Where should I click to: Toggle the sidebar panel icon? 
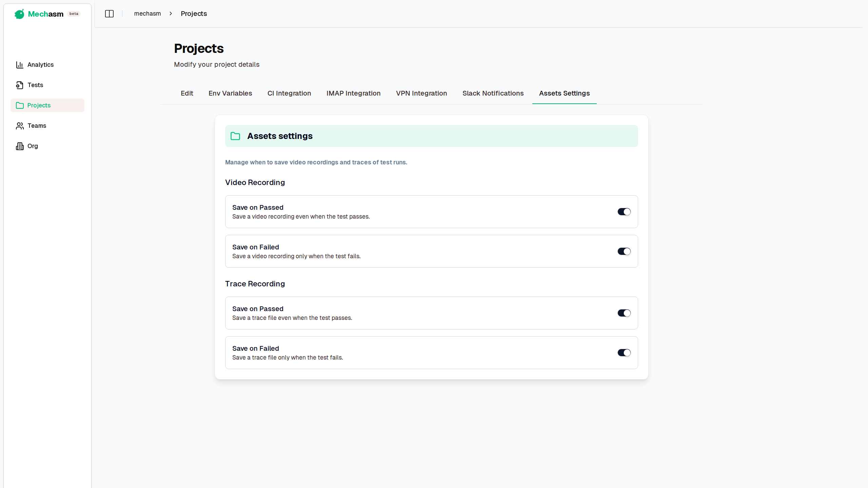(x=109, y=14)
